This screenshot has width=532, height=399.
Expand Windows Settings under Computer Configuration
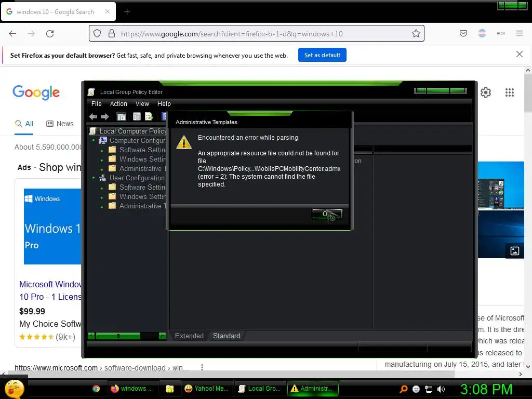pos(102,160)
